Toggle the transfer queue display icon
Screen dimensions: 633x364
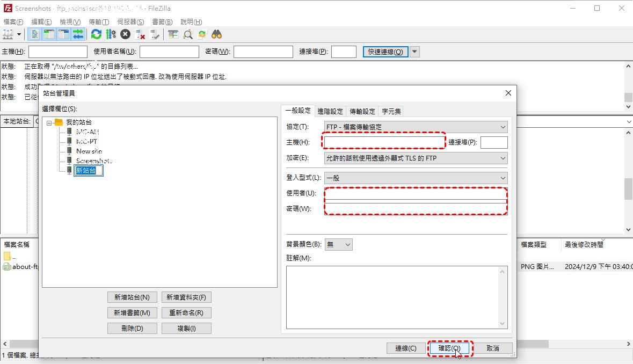point(78,34)
